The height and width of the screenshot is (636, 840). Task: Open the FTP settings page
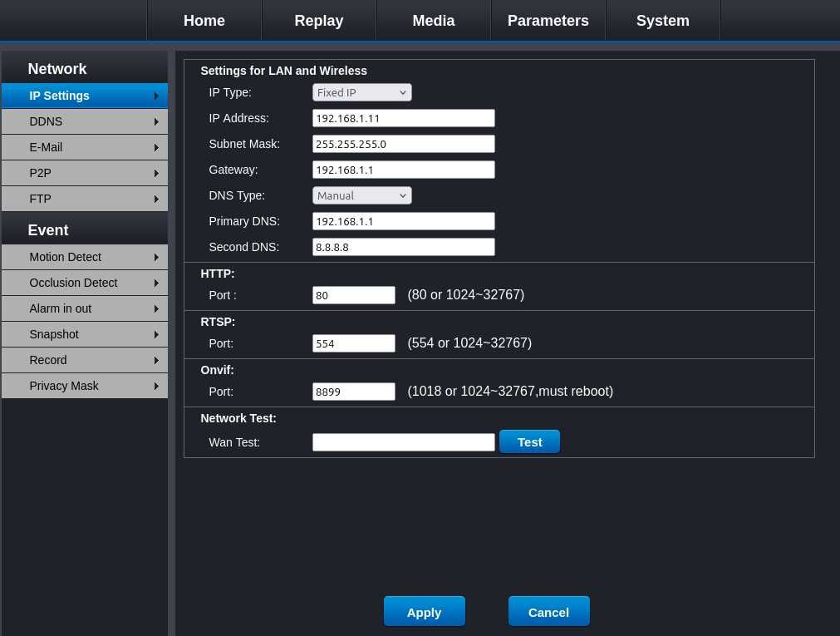85,199
